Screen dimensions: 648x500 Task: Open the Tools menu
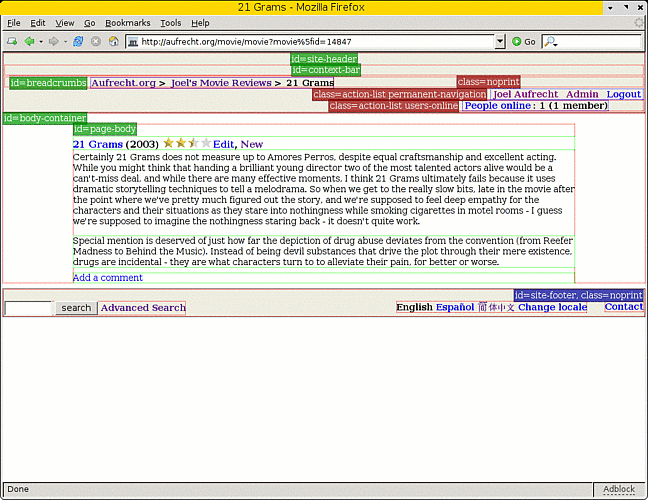point(171,22)
